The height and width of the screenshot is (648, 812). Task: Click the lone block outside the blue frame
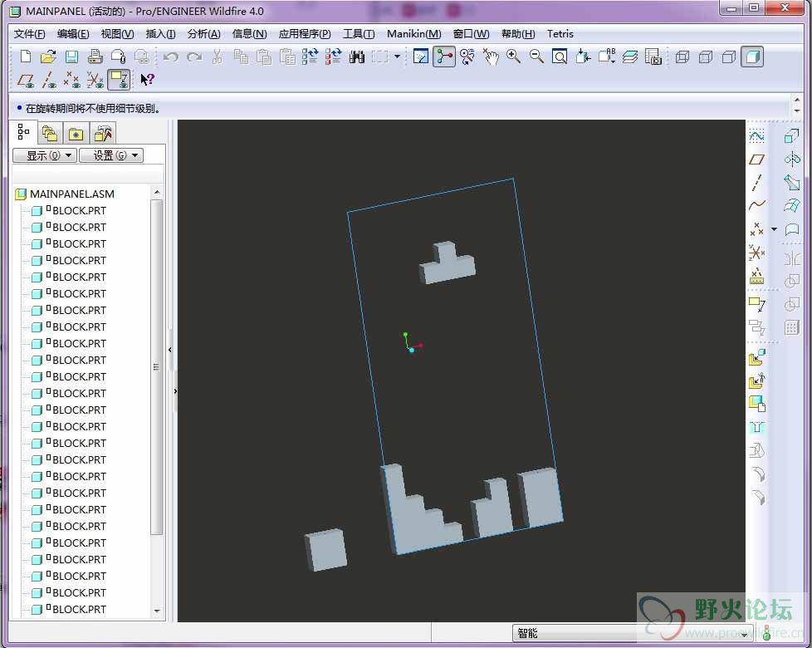pos(325,550)
